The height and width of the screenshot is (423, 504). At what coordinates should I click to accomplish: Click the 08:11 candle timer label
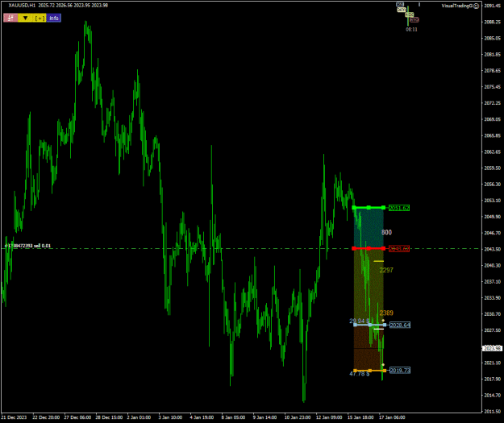[x=411, y=30]
